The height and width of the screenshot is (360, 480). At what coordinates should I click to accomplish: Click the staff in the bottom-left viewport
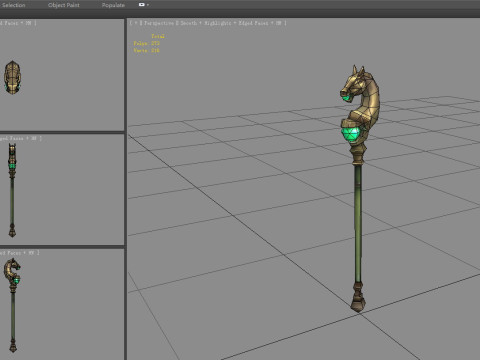click(13, 305)
